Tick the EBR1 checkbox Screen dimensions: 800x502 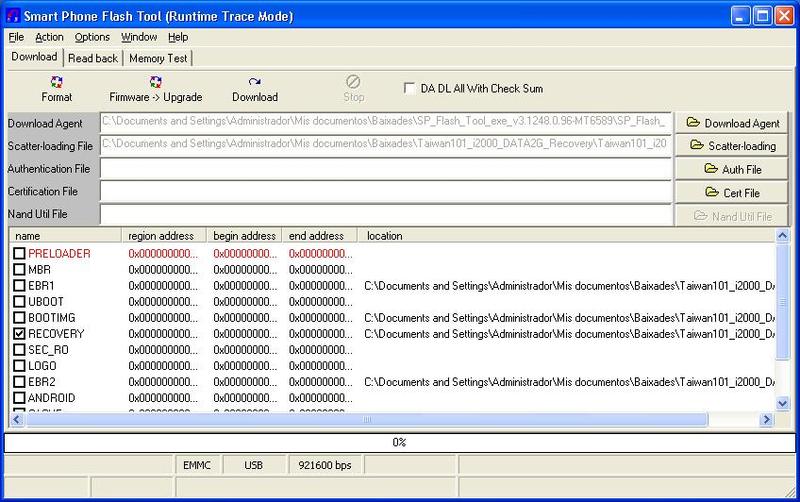(19, 285)
